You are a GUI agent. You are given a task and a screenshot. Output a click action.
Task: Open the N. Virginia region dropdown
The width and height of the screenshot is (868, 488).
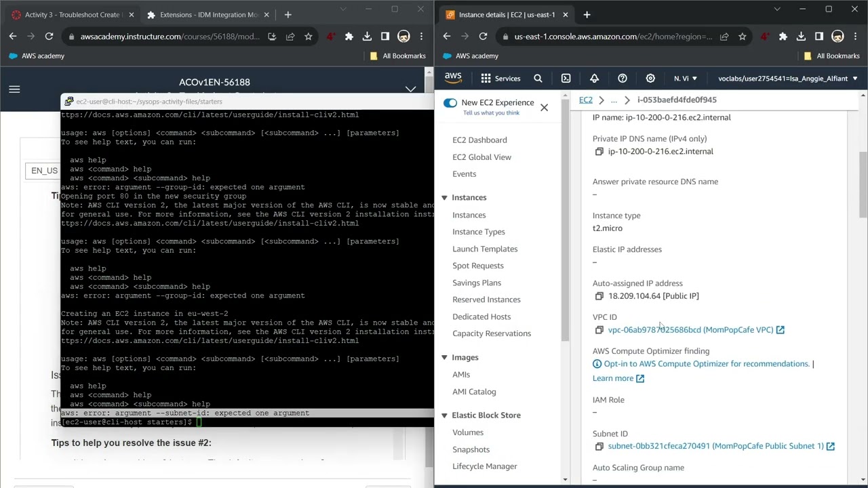coord(686,79)
